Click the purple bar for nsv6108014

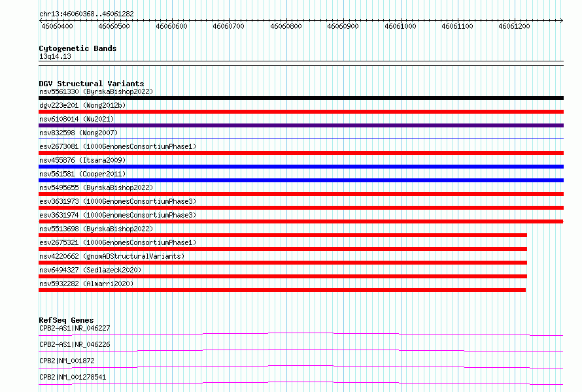pos(301,125)
